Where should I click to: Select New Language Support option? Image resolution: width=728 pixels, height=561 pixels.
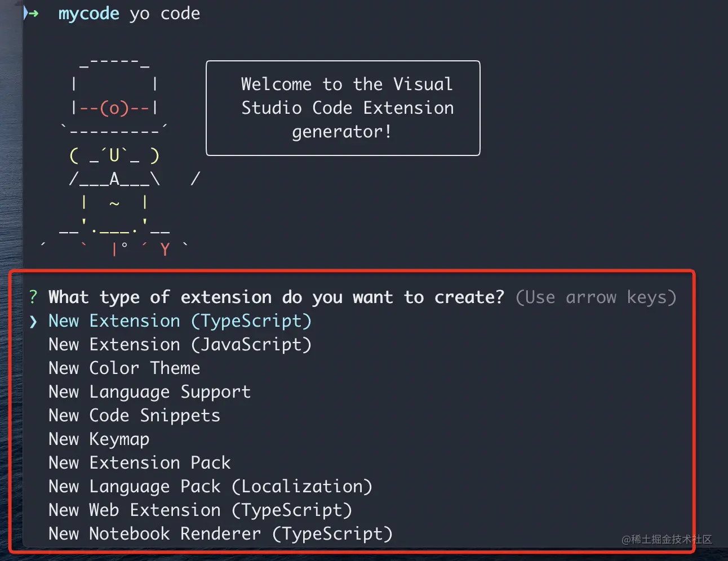[149, 392]
